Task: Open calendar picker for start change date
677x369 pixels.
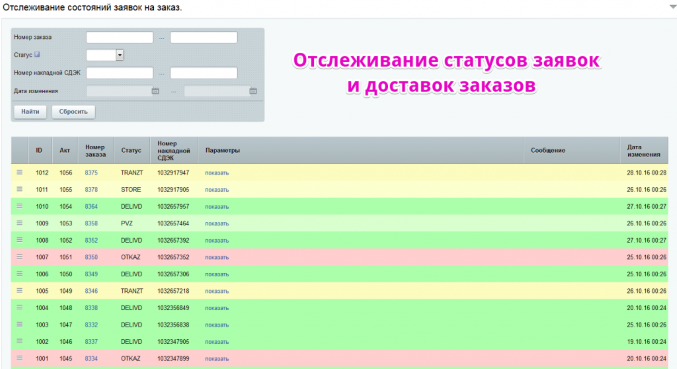Action: (x=155, y=91)
